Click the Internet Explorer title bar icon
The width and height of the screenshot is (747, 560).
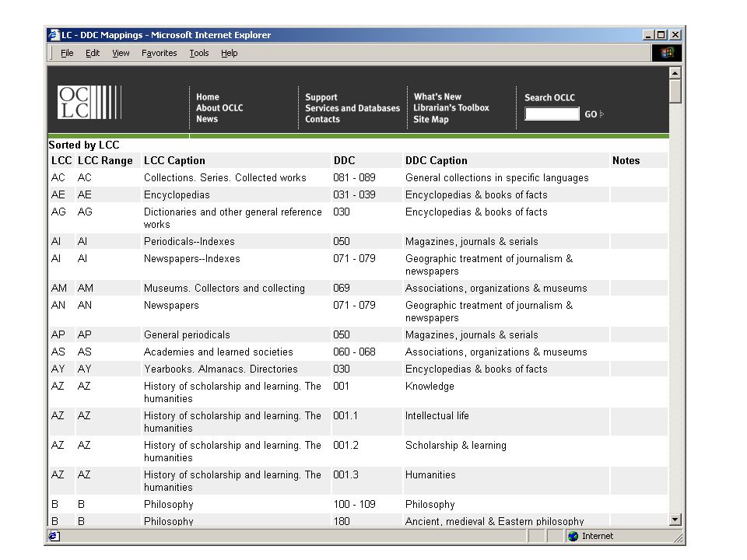pyautogui.click(x=54, y=35)
